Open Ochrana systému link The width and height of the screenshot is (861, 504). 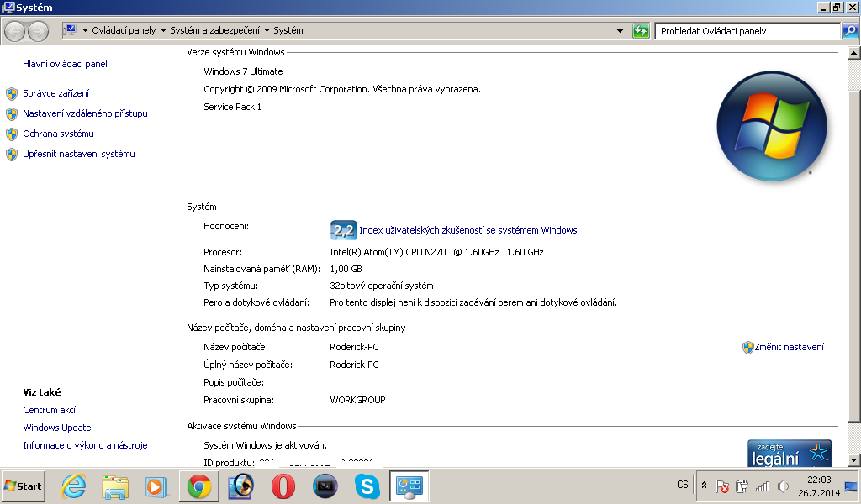click(58, 134)
